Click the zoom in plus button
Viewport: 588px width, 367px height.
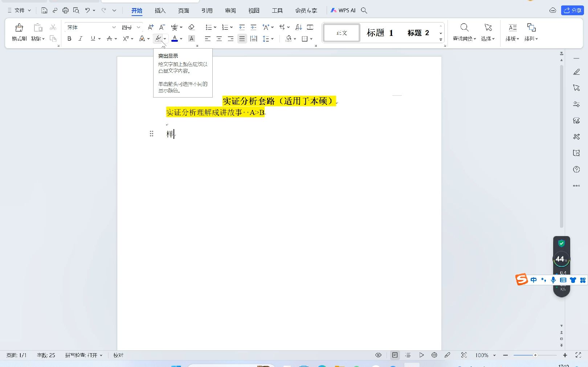565,355
